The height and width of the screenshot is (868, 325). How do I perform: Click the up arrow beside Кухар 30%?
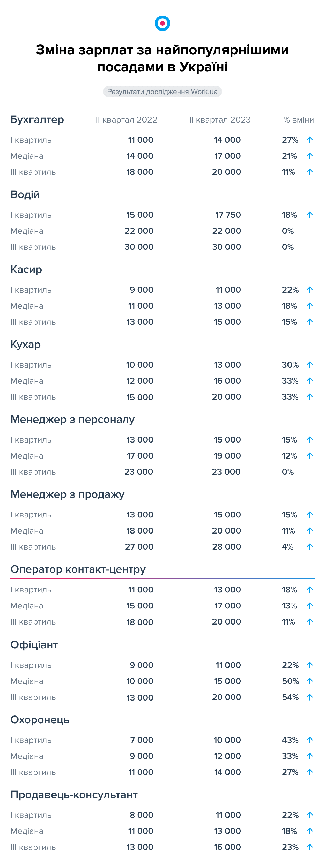click(x=309, y=365)
